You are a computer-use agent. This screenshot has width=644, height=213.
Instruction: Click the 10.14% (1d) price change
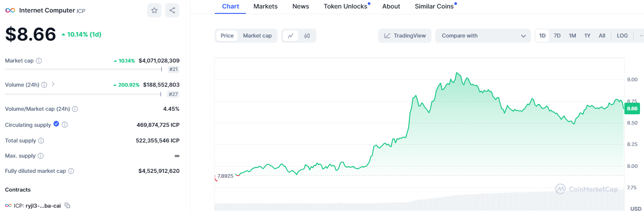click(x=81, y=34)
